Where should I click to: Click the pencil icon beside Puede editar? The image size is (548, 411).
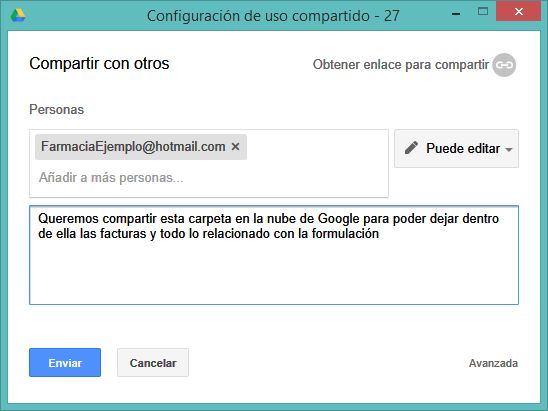411,148
